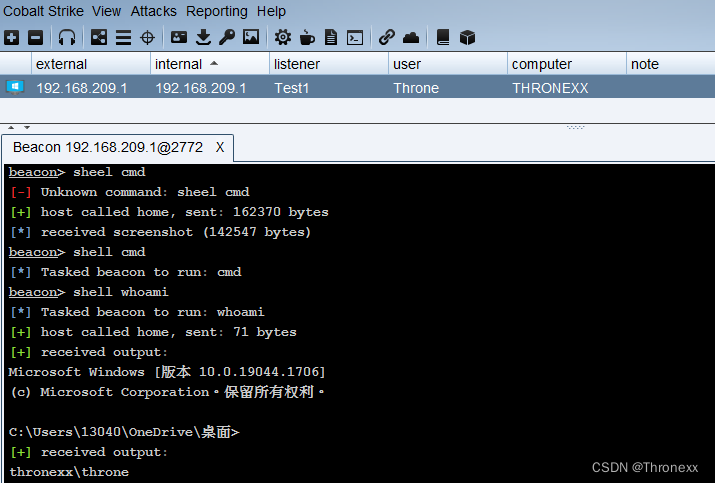Viewport: 715px width, 483px height.
Task: Switch to the Pivot Graph view icon
Action: [x=99, y=37]
